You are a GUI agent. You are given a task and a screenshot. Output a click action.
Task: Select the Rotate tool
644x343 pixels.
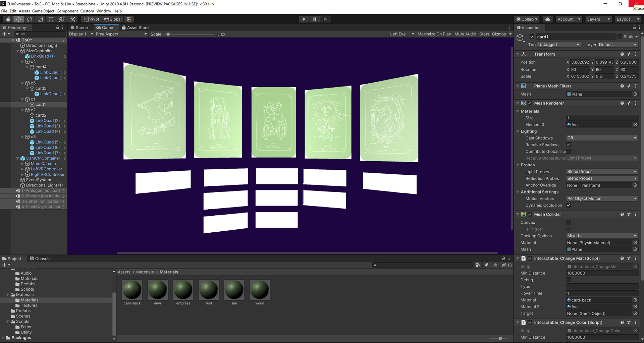click(x=30, y=19)
